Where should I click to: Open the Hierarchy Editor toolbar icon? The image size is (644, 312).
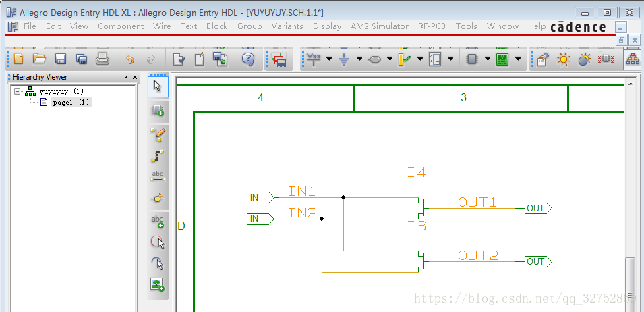pos(633,59)
